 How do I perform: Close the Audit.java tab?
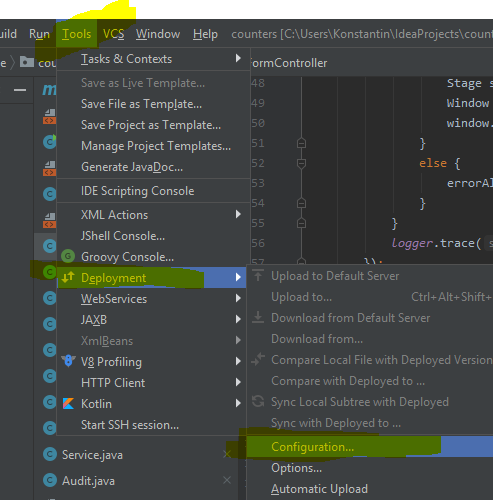[227, 480]
